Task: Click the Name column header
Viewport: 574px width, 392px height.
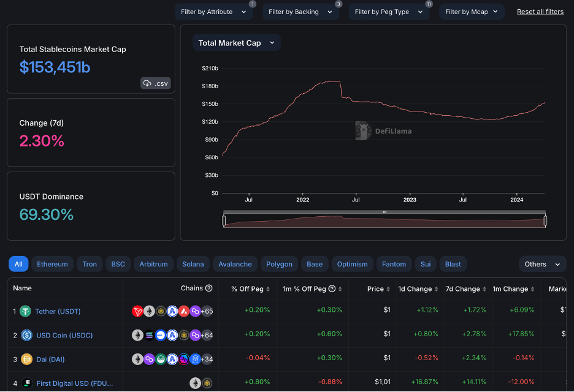Action: [22, 288]
